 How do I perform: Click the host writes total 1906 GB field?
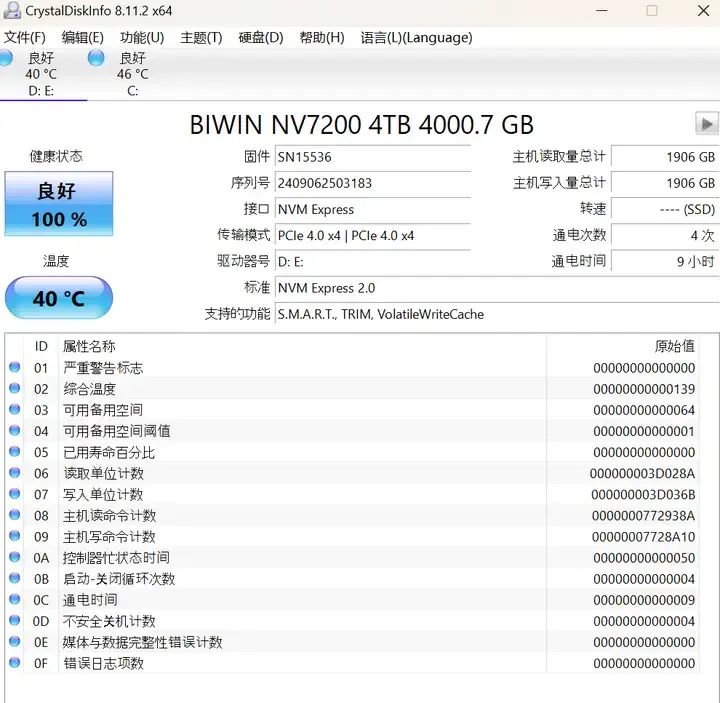point(665,183)
